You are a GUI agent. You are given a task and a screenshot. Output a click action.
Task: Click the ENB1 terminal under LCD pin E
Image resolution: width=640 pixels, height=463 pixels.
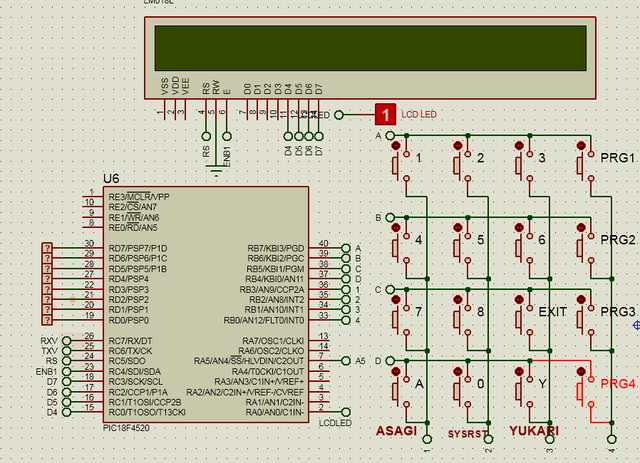pos(227,136)
